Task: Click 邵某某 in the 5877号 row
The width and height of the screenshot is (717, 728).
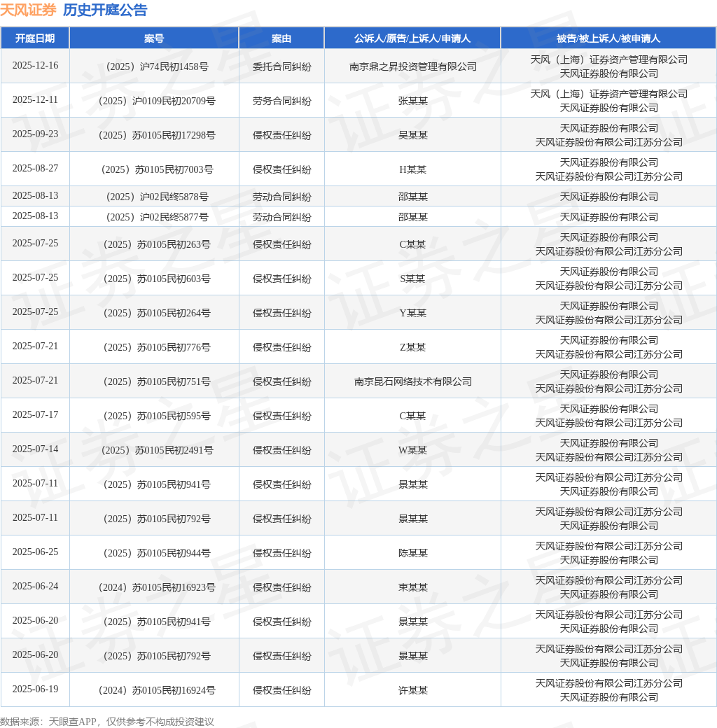Action: click(413, 217)
